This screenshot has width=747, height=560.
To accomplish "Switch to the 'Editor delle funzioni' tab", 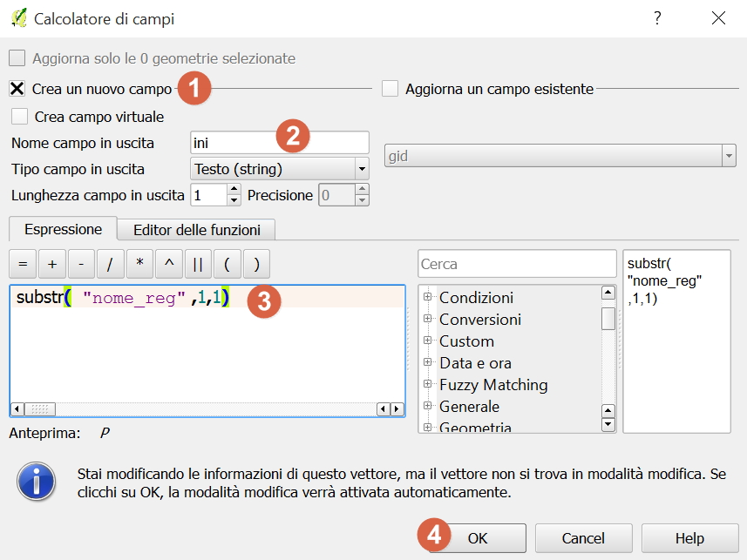I will (196, 230).
